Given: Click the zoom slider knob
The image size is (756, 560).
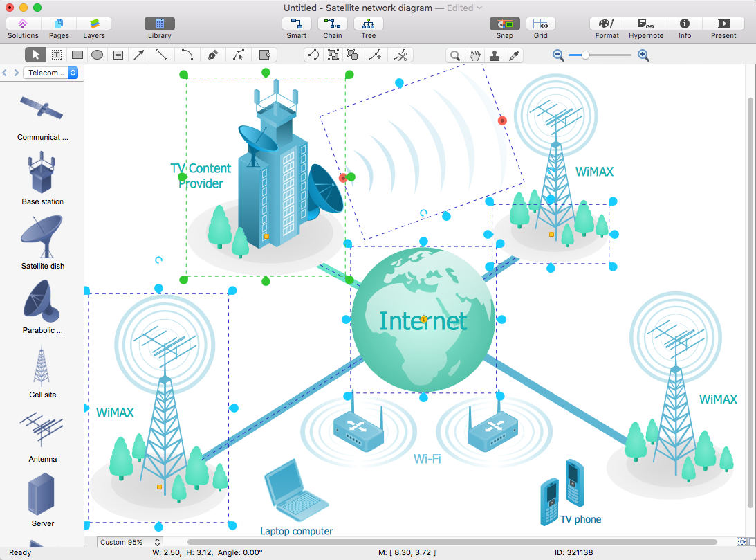Looking at the screenshot, I should pyautogui.click(x=585, y=55).
